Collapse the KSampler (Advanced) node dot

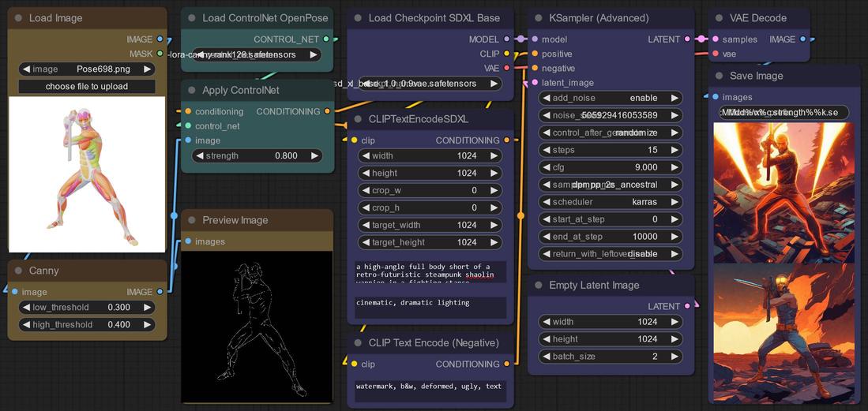[x=538, y=18]
